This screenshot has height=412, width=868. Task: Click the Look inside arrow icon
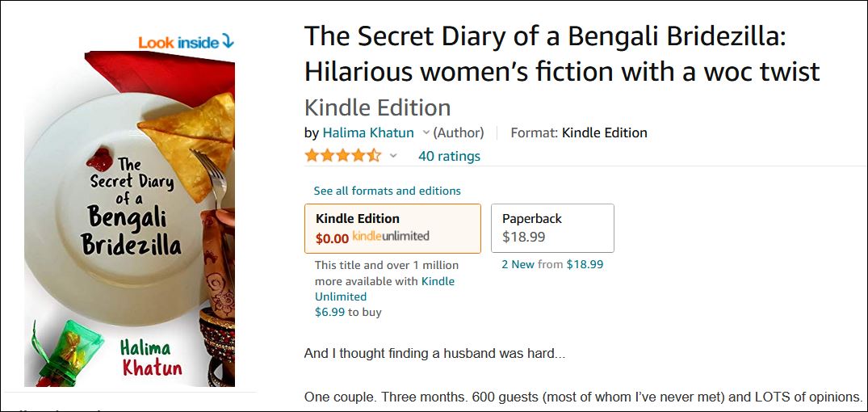point(228,42)
